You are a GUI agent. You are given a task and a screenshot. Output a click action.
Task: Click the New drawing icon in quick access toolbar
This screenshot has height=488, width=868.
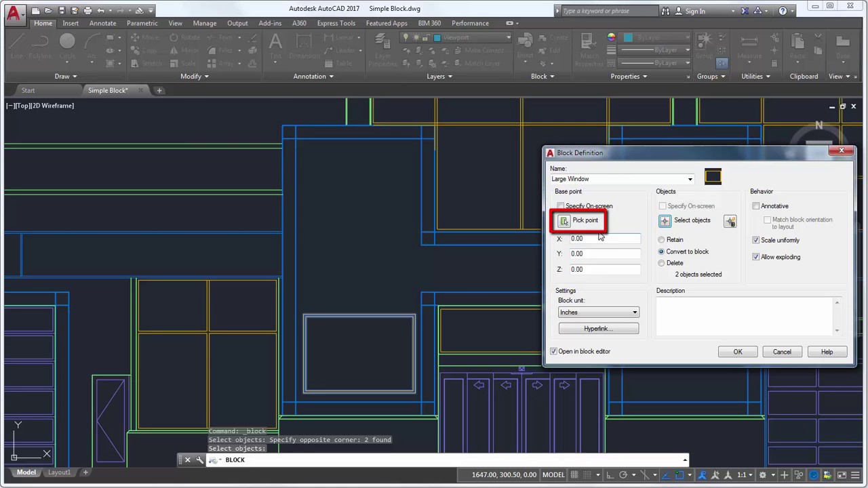tap(36, 11)
